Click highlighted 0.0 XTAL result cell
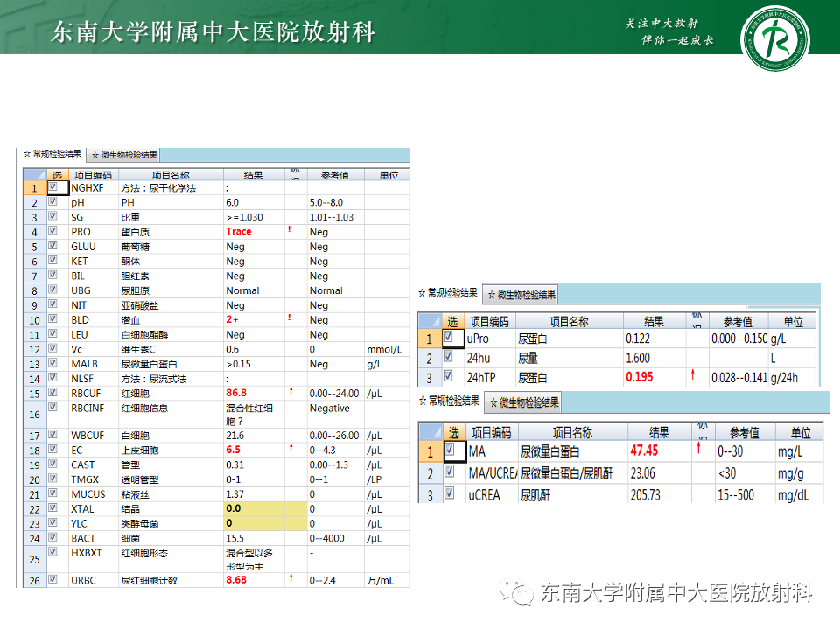Image resolution: width=840 pixels, height=630 pixels. (254, 508)
